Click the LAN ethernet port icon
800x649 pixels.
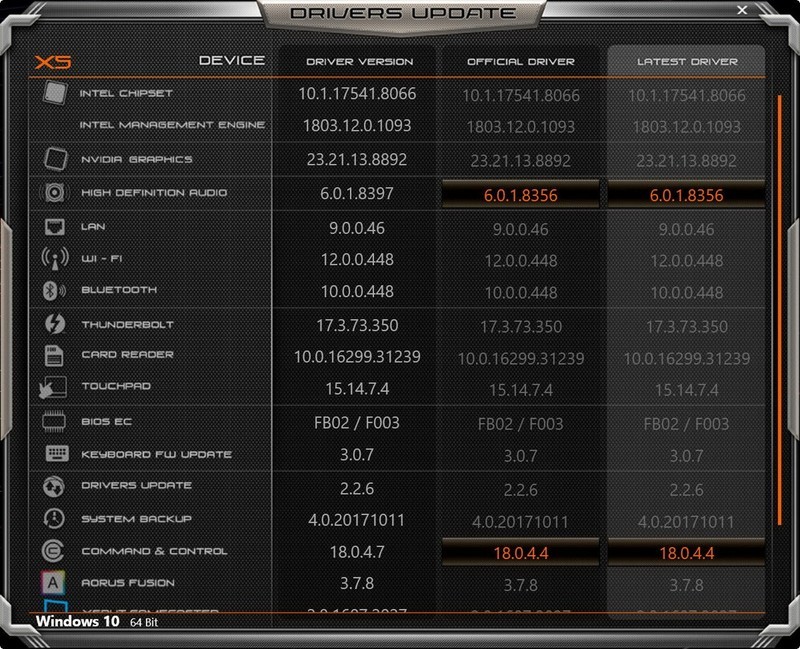click(55, 227)
